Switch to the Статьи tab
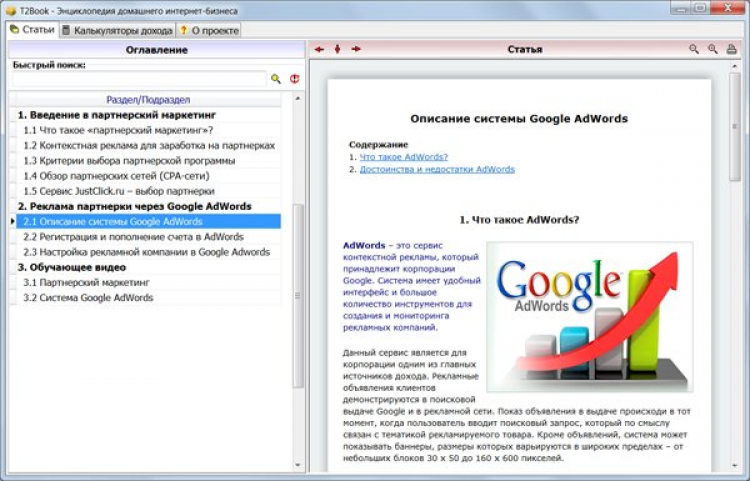Screen dimensions: 750x481 click(x=33, y=30)
